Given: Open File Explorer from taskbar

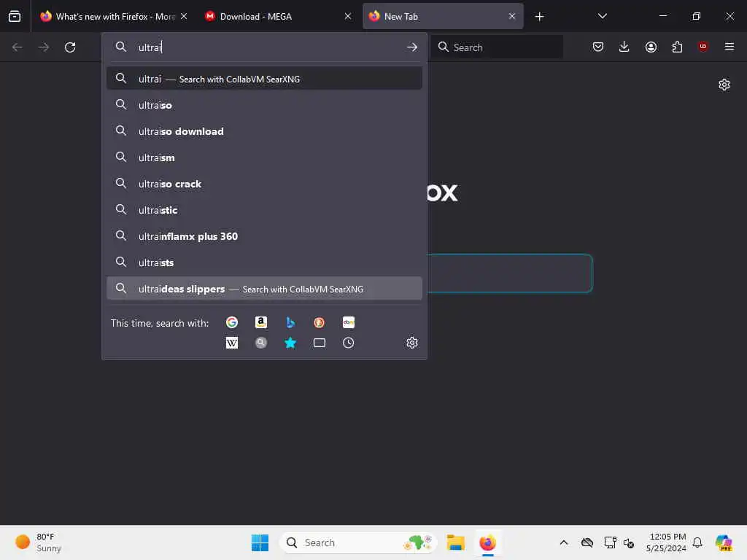Looking at the screenshot, I should tap(455, 542).
